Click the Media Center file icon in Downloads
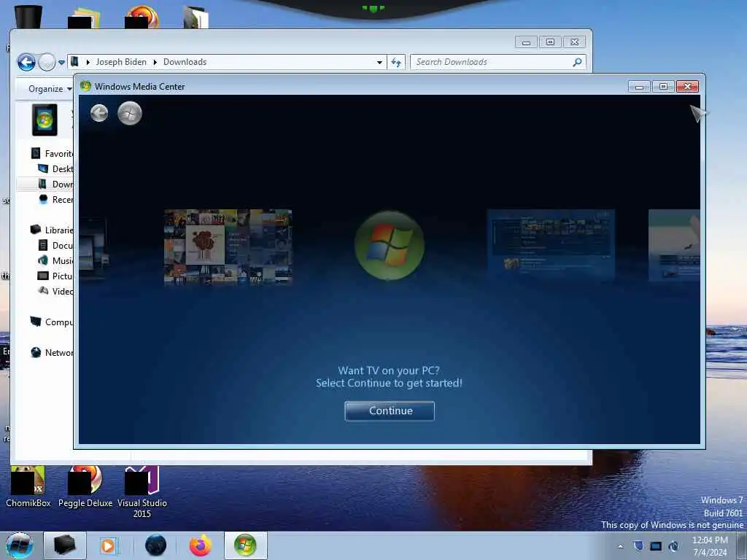The image size is (747, 560). (44, 120)
